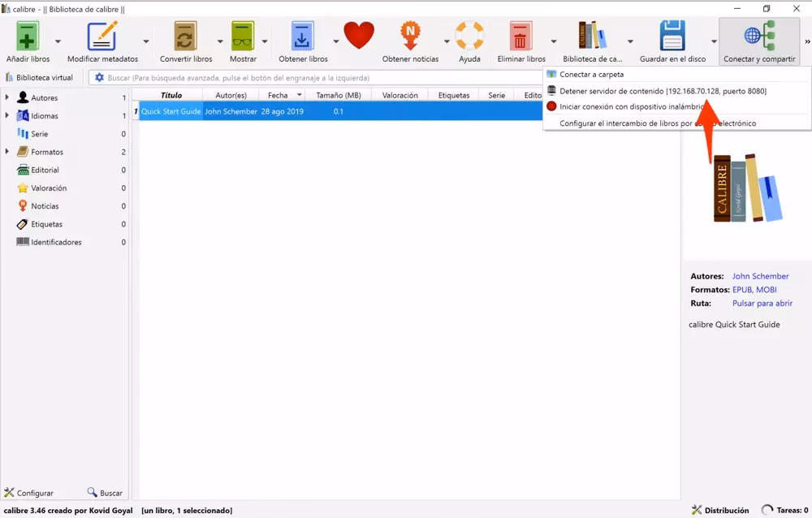Click the Añadir libros icon
The height and width of the screenshot is (518, 812).
click(28, 37)
